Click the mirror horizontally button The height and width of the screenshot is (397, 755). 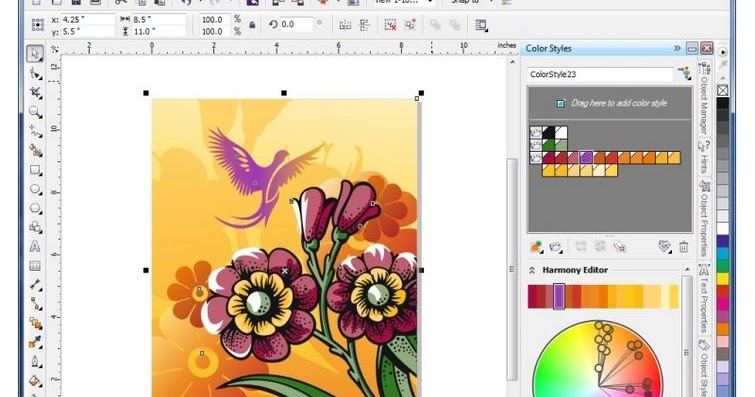click(345, 25)
